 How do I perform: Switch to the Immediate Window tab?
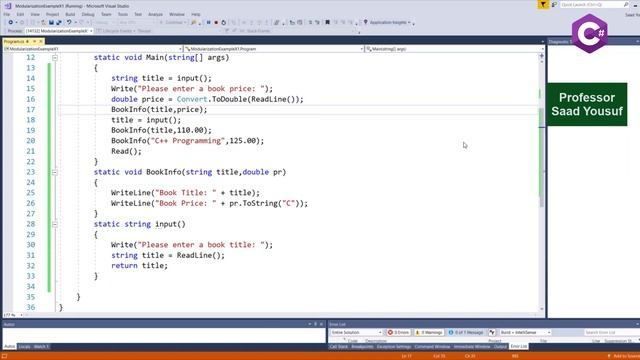click(x=472, y=347)
